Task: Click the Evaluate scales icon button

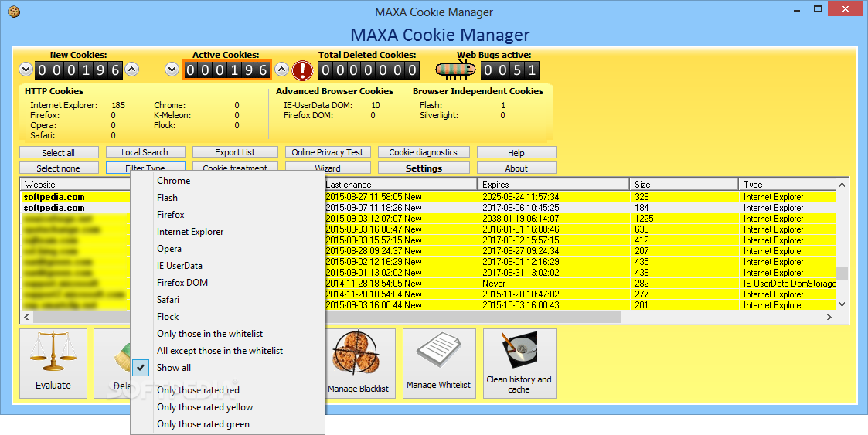Action: [53, 363]
